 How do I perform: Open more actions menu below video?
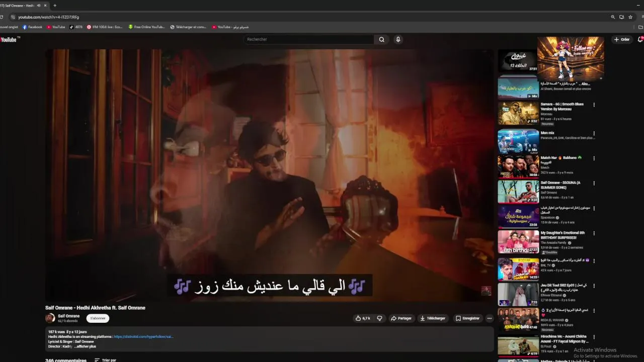[489, 318]
